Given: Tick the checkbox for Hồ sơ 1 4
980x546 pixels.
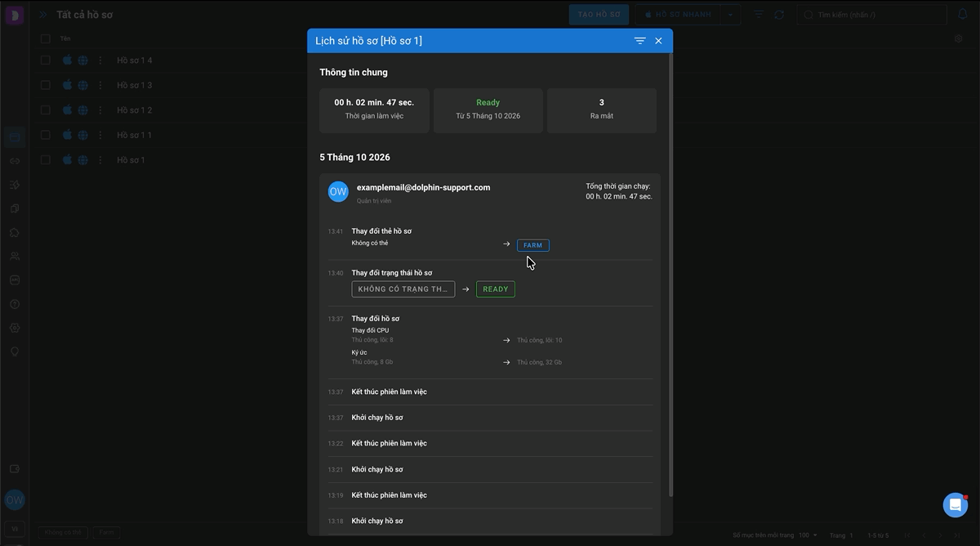Looking at the screenshot, I should point(46,60).
